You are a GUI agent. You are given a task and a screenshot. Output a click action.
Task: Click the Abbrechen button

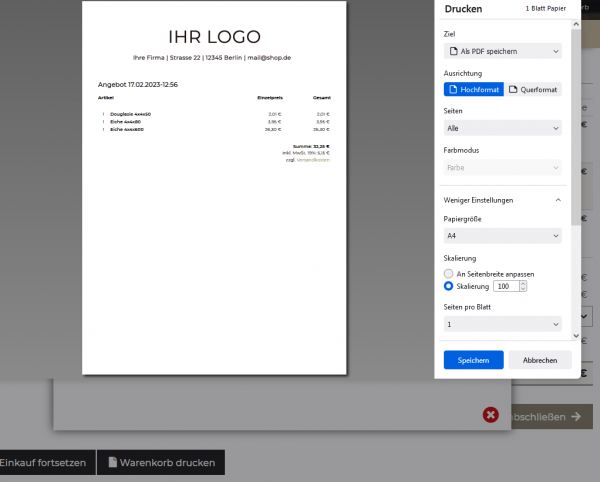point(540,360)
